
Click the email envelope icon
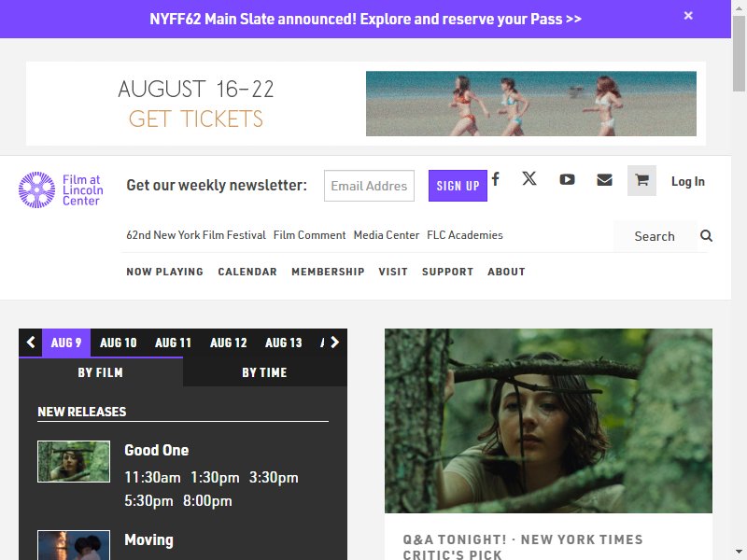604,179
